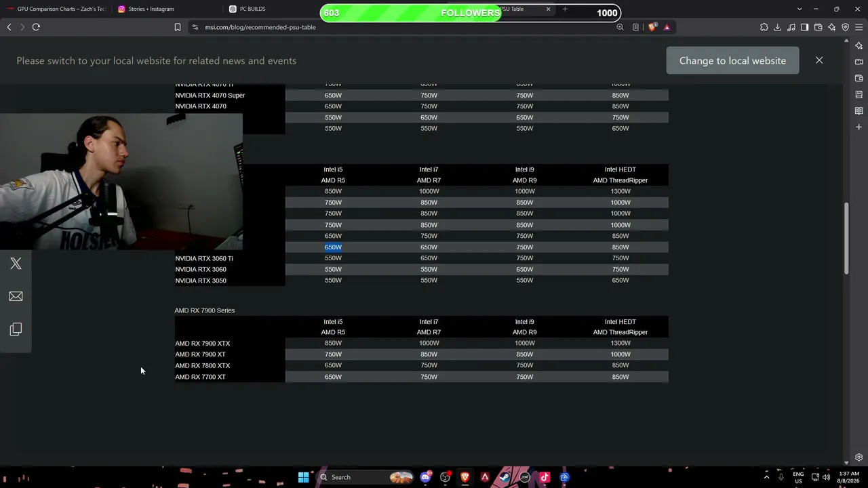
Task: Click the zoom magnifier in address bar
Action: (620, 27)
